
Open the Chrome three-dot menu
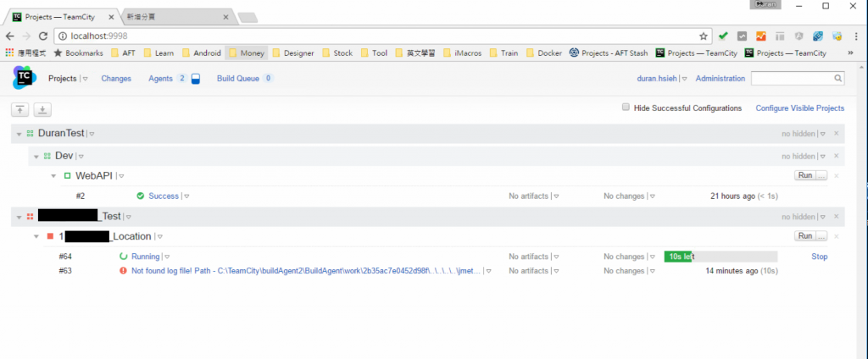coord(856,36)
